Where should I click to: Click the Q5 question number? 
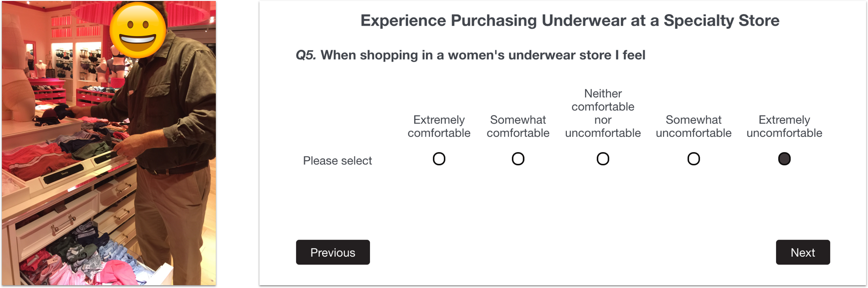[305, 55]
